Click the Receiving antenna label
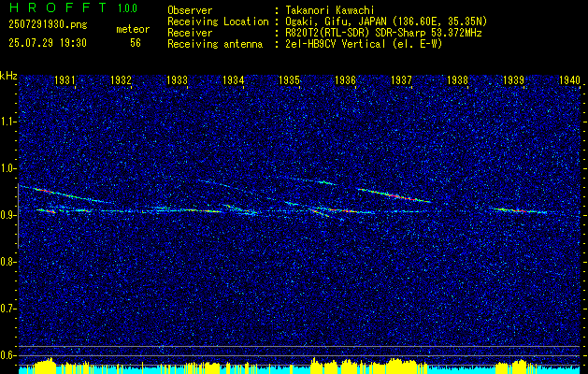Screen dimensions: 588x374 (x=215, y=44)
